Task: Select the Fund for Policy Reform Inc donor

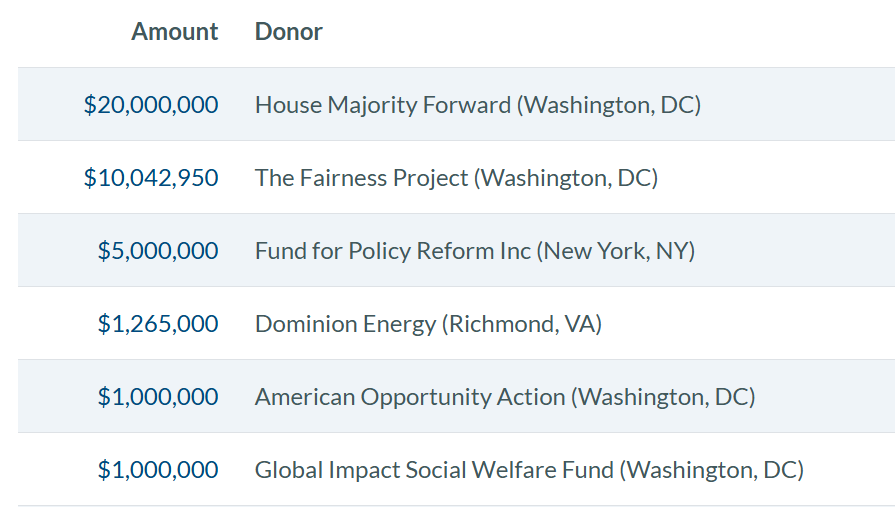Action: (x=393, y=251)
